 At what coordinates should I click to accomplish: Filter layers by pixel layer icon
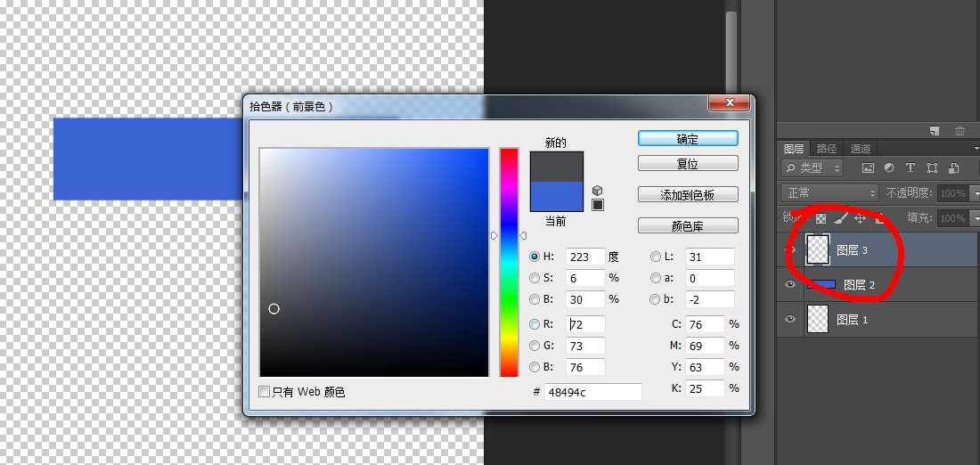[868, 167]
